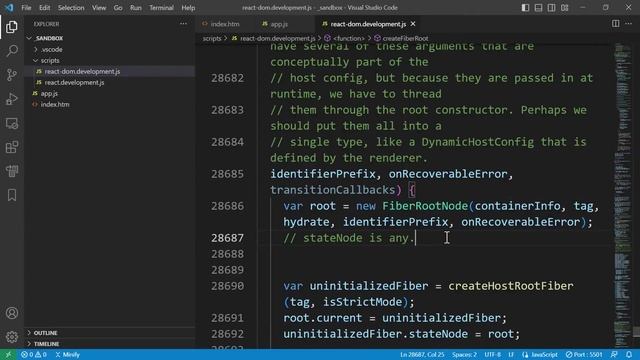The width and height of the screenshot is (640, 360).
Task: Click the VS Code logo icon
Action: [9, 7]
